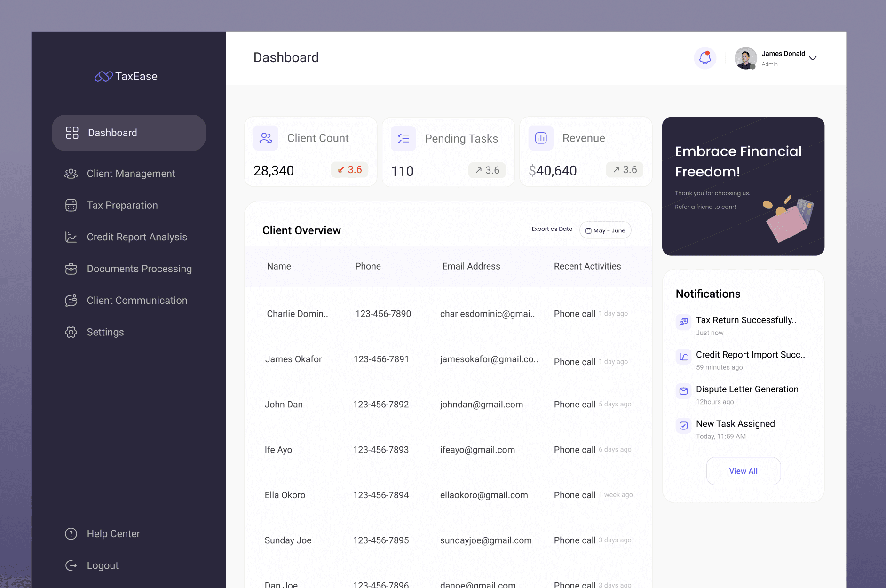Click the Tax Preparation calculator icon
The height and width of the screenshot is (588, 886).
point(71,206)
